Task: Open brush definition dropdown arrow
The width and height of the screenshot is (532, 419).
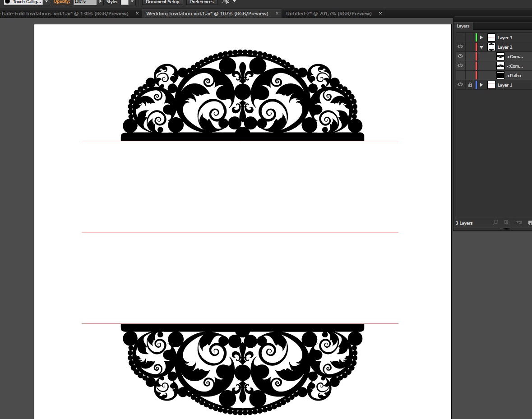Action: click(x=46, y=2)
